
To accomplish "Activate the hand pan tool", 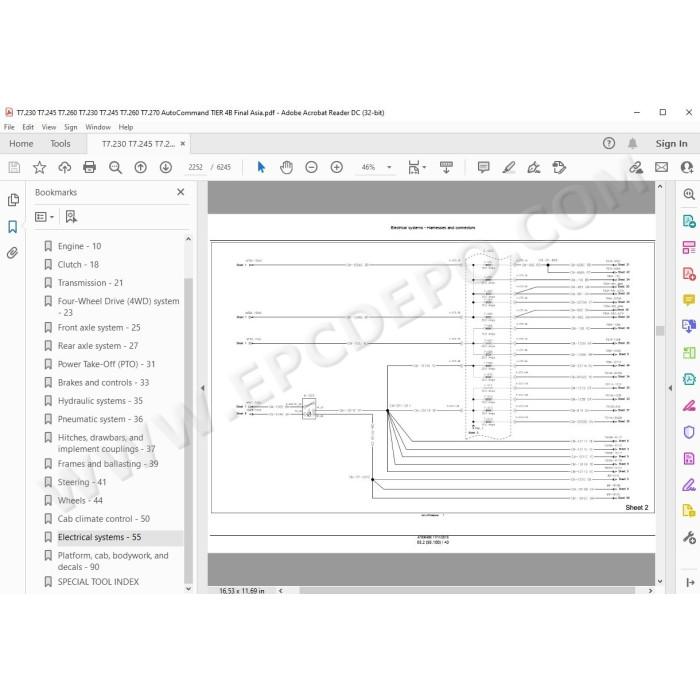I will [x=286, y=167].
